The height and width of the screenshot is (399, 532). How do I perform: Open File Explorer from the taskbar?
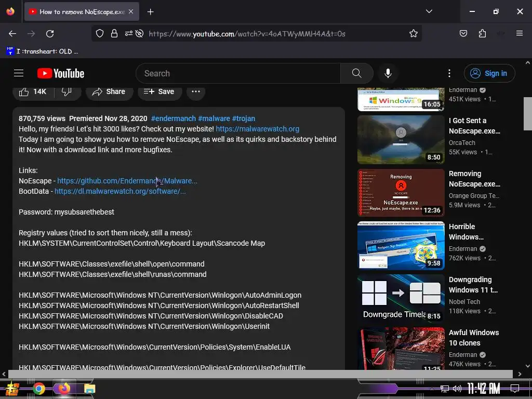[x=89, y=389]
